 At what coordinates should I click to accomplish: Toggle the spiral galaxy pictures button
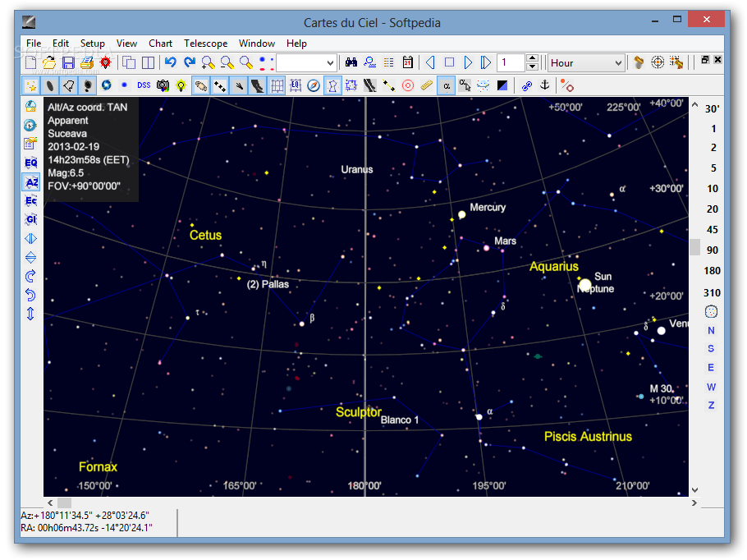pyautogui.click(x=106, y=85)
